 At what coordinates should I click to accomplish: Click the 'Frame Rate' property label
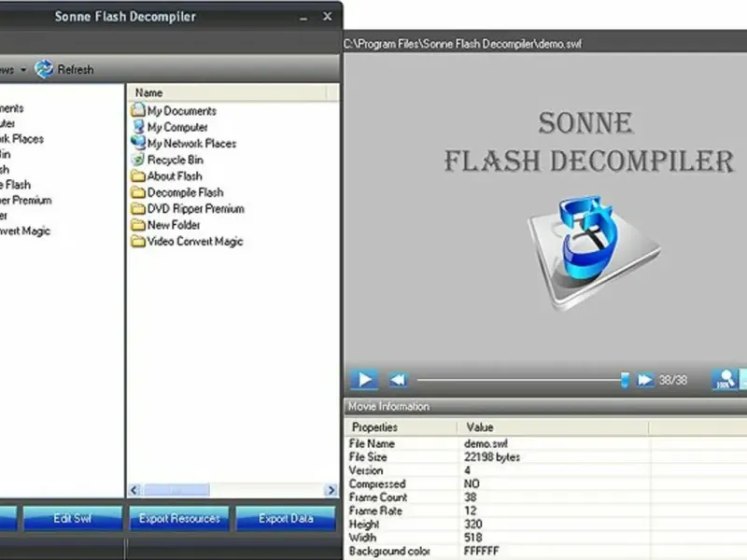point(375,511)
